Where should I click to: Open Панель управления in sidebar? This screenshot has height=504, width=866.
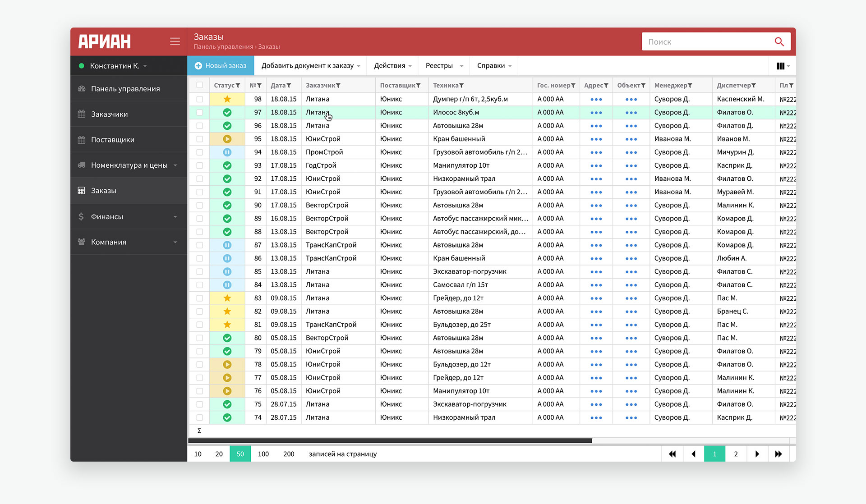pos(129,89)
